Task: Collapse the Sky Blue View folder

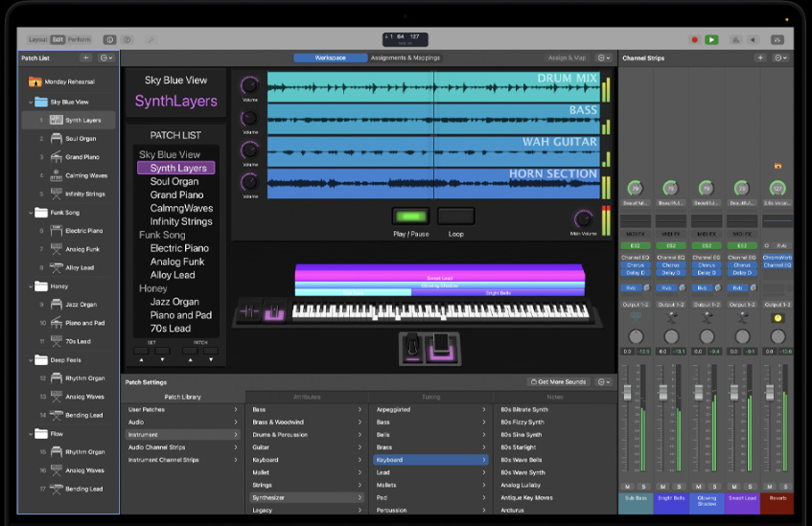Action: click(31, 102)
